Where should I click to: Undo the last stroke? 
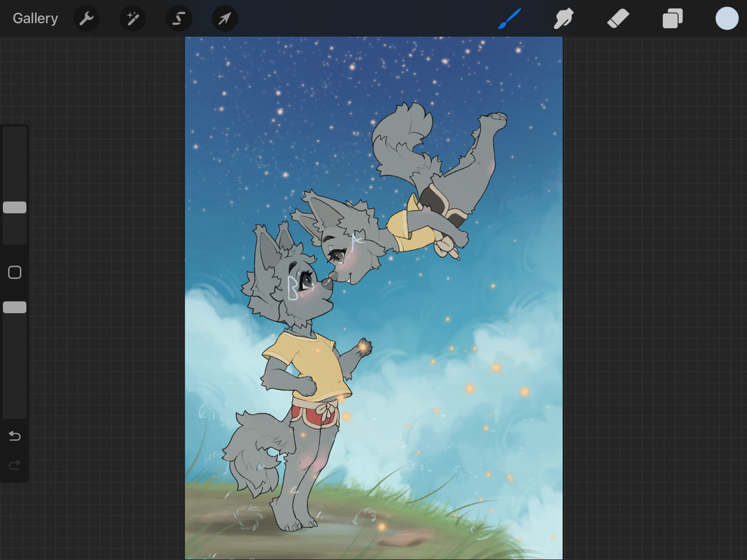(x=15, y=435)
